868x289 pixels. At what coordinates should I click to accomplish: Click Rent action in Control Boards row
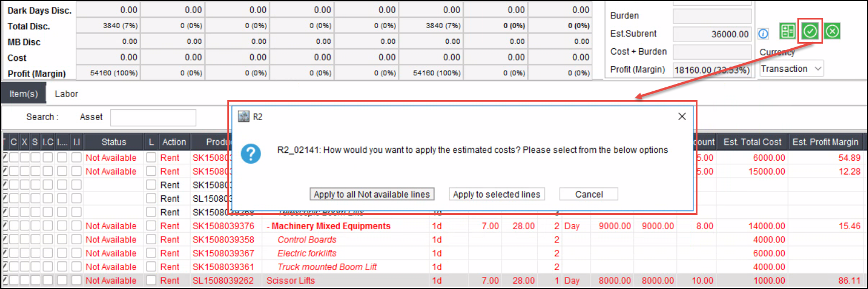click(x=170, y=240)
